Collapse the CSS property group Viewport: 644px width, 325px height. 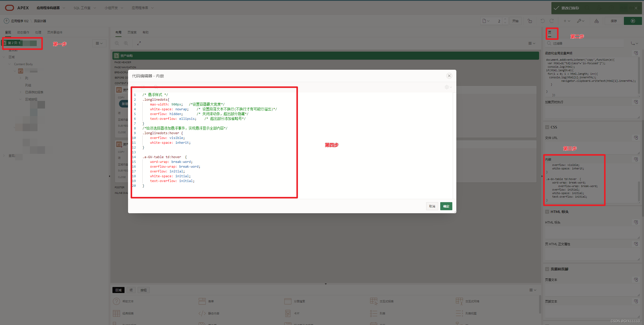point(547,127)
